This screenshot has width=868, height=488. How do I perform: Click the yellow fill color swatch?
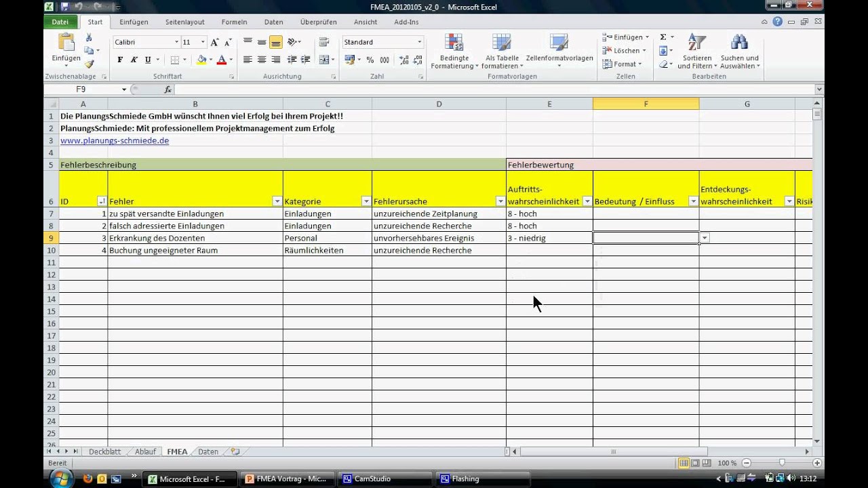point(201,60)
